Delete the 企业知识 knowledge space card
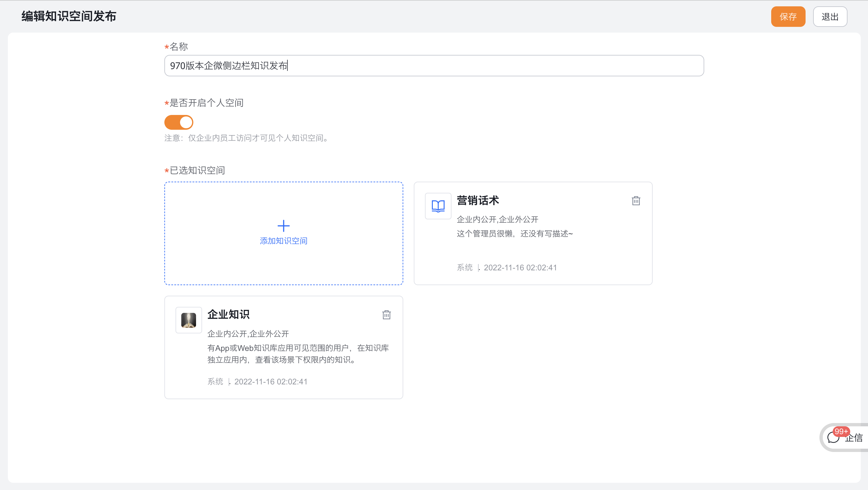This screenshot has width=868, height=490. click(x=386, y=315)
